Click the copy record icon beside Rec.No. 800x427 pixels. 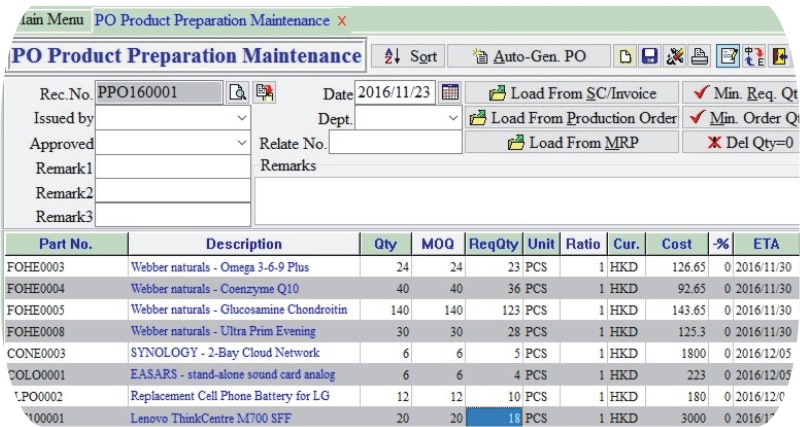coord(264,92)
